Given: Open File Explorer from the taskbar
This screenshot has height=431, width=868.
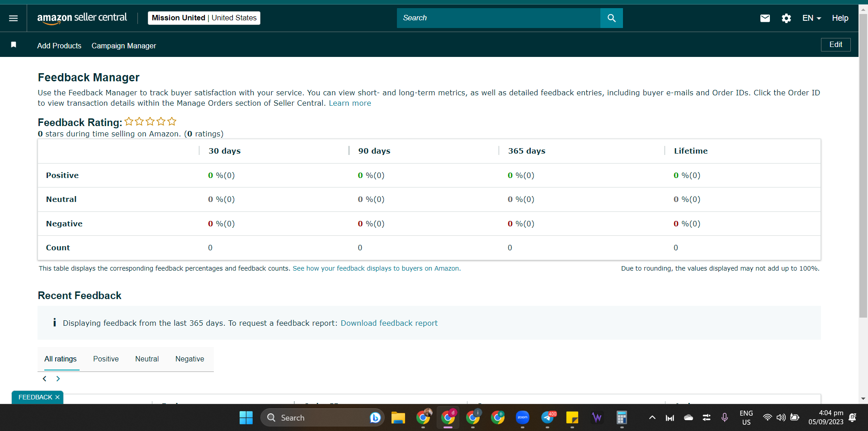Looking at the screenshot, I should click(x=398, y=418).
